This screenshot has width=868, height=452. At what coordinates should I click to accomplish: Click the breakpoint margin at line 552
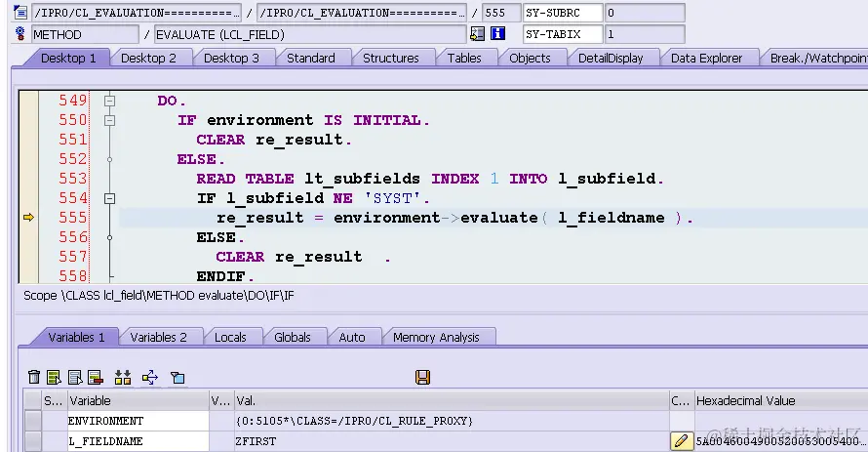[29, 159]
